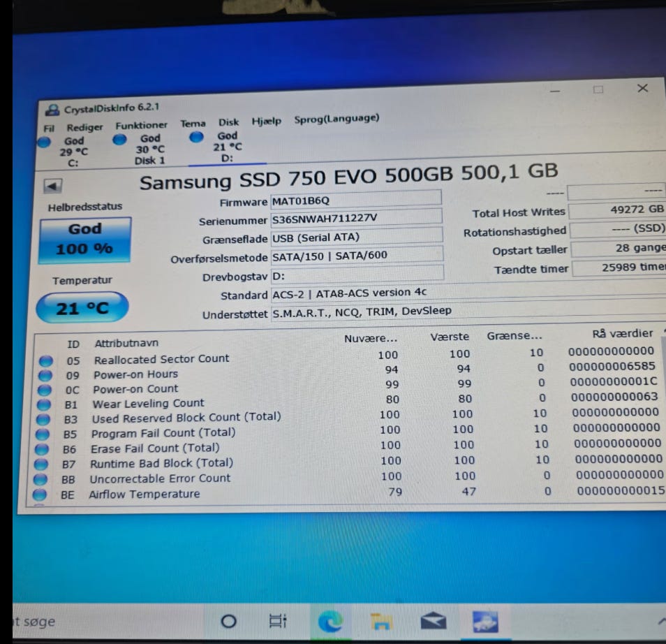This screenshot has width=666, height=644.
Task: Click the Disk 1 blue status circle
Action: [x=120, y=140]
